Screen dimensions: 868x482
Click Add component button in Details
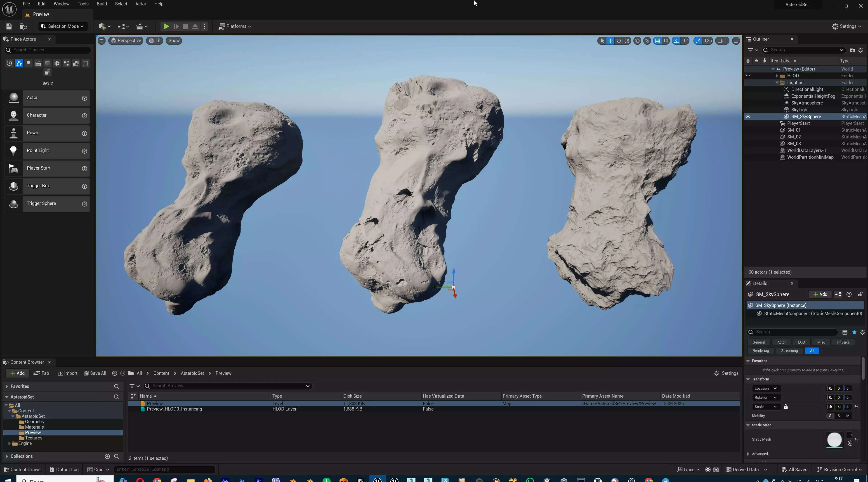click(x=820, y=294)
